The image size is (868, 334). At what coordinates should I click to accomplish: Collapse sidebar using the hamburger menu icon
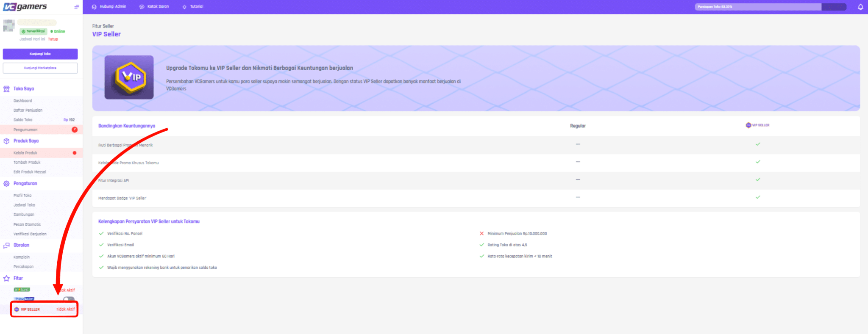tap(77, 7)
